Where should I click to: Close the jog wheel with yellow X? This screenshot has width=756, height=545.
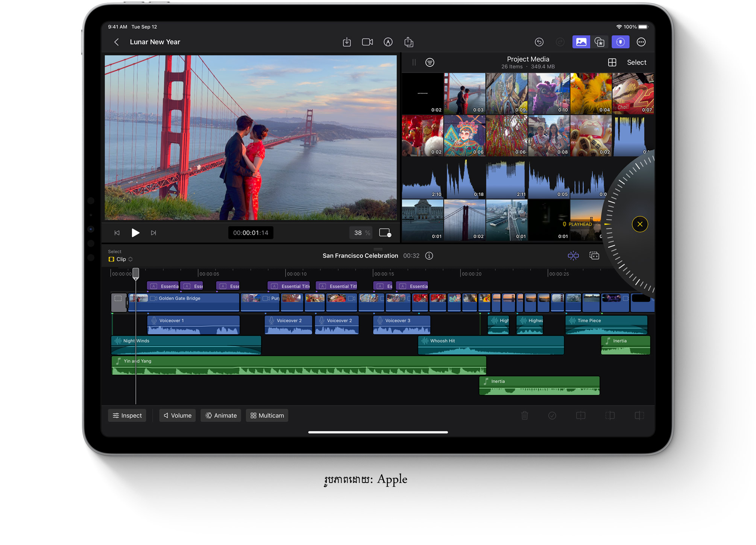pyautogui.click(x=640, y=224)
